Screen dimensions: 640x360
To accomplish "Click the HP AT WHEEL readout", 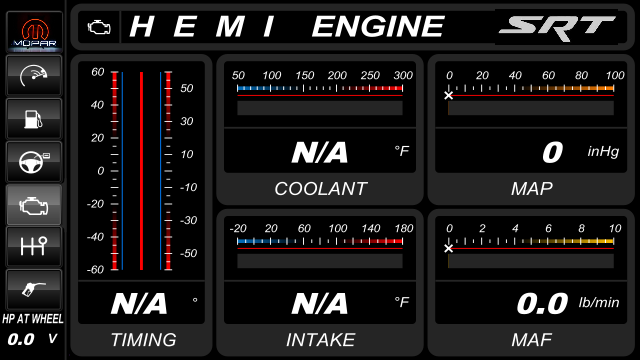I will (x=33, y=329).
